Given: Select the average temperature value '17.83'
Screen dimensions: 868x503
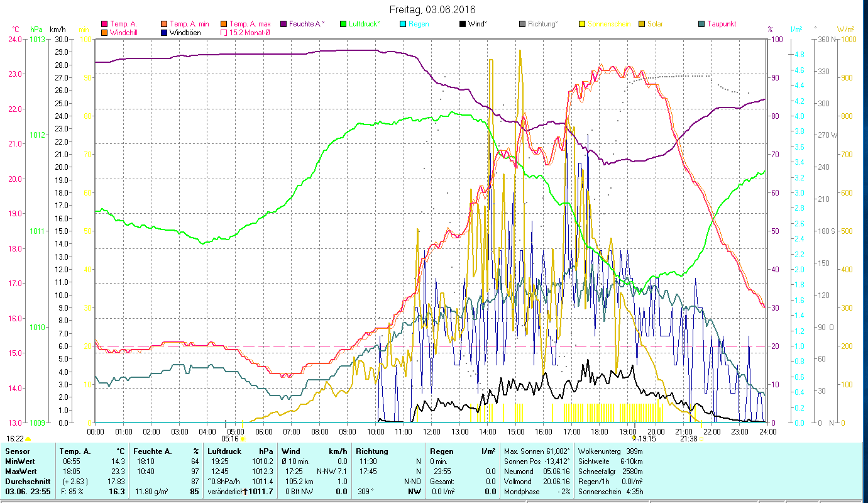Looking at the screenshot, I should coord(116,481).
